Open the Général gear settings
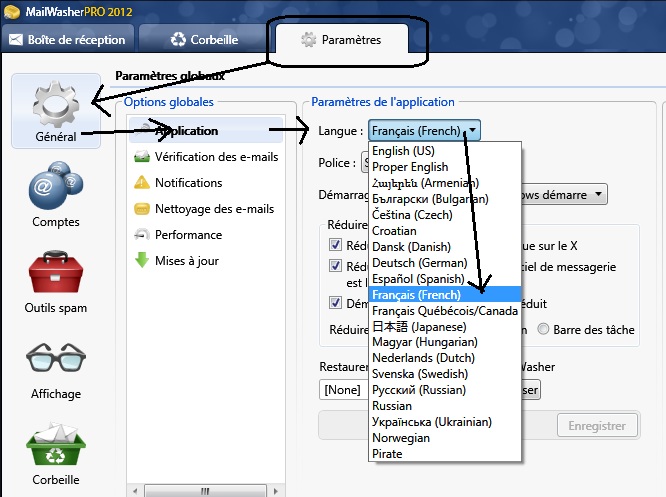The height and width of the screenshot is (497, 666). tap(56, 111)
